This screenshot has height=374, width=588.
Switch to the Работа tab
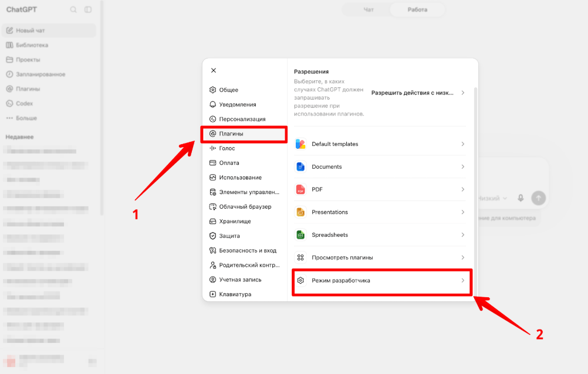(x=417, y=10)
